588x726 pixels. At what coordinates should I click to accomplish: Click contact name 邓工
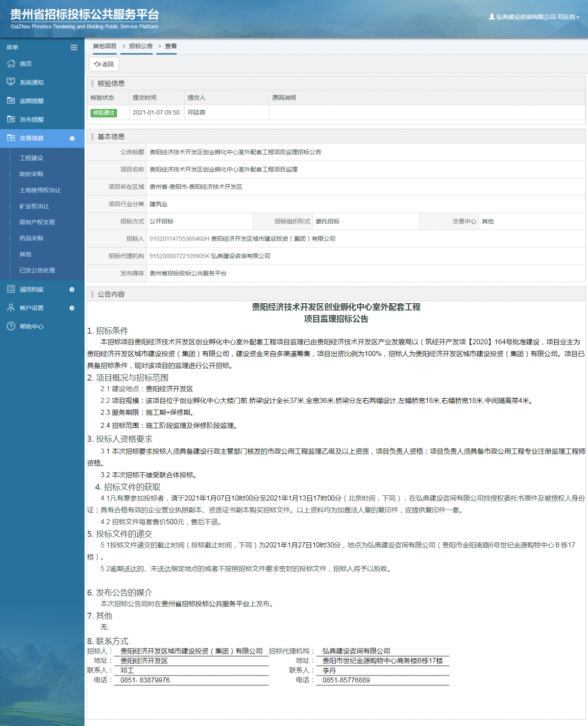point(127,671)
